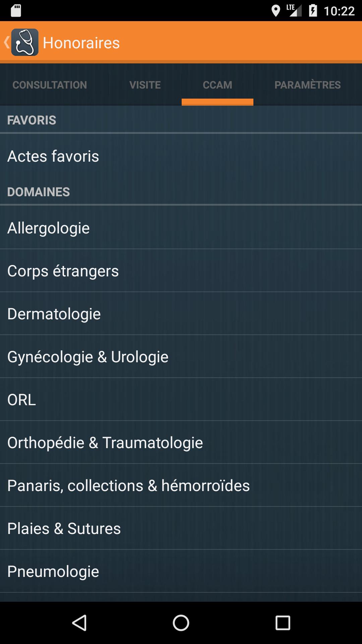Select Plaies & Sutures
The image size is (362, 644).
[x=181, y=528]
